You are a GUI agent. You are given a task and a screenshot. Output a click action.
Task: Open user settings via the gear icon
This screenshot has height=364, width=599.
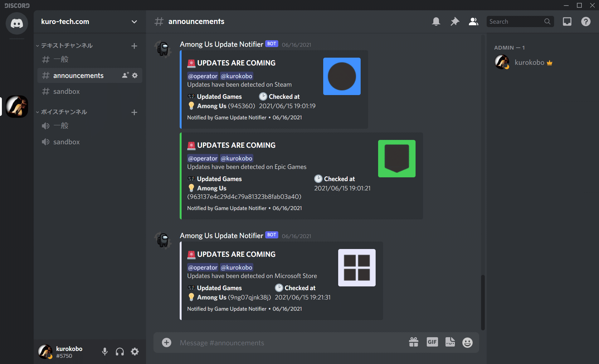134,352
